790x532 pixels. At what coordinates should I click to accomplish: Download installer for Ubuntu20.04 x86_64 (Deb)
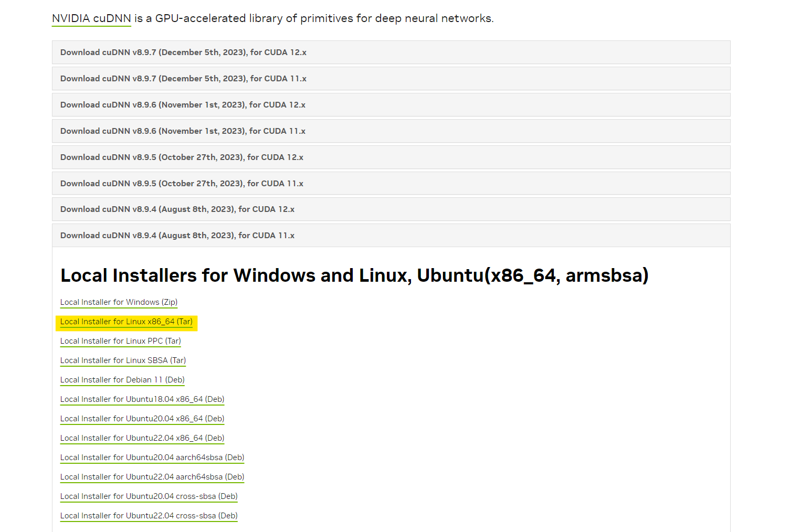142,419
